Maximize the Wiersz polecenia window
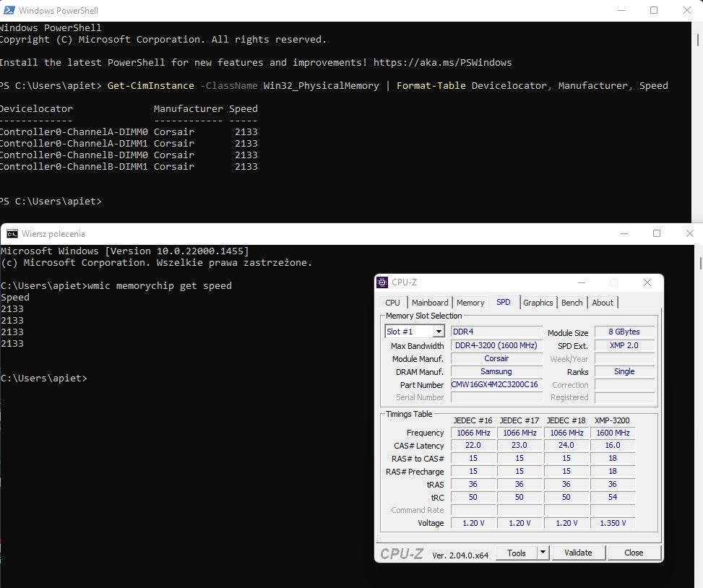 (x=657, y=233)
